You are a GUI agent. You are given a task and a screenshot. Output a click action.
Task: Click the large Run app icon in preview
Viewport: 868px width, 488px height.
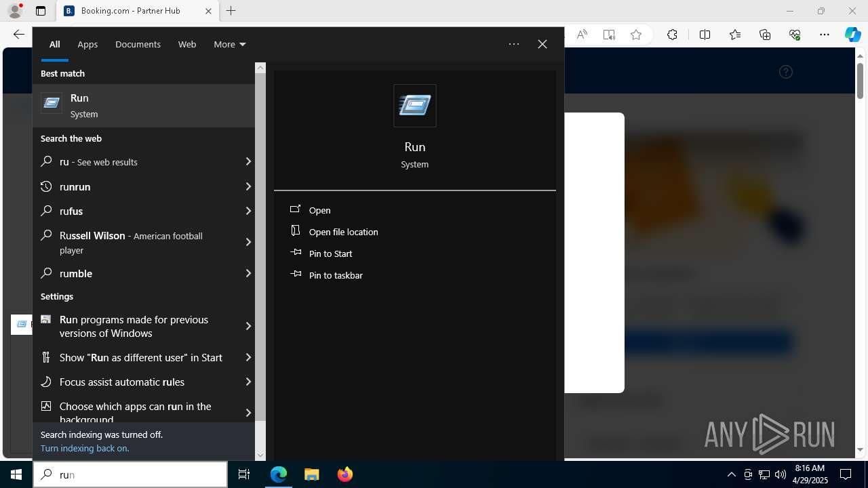tap(415, 106)
